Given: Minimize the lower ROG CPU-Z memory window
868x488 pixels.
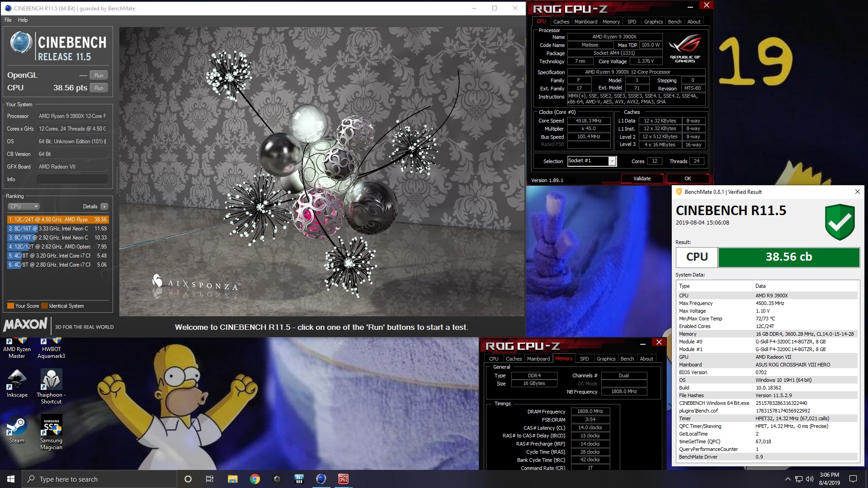Looking at the screenshot, I should (642, 344).
